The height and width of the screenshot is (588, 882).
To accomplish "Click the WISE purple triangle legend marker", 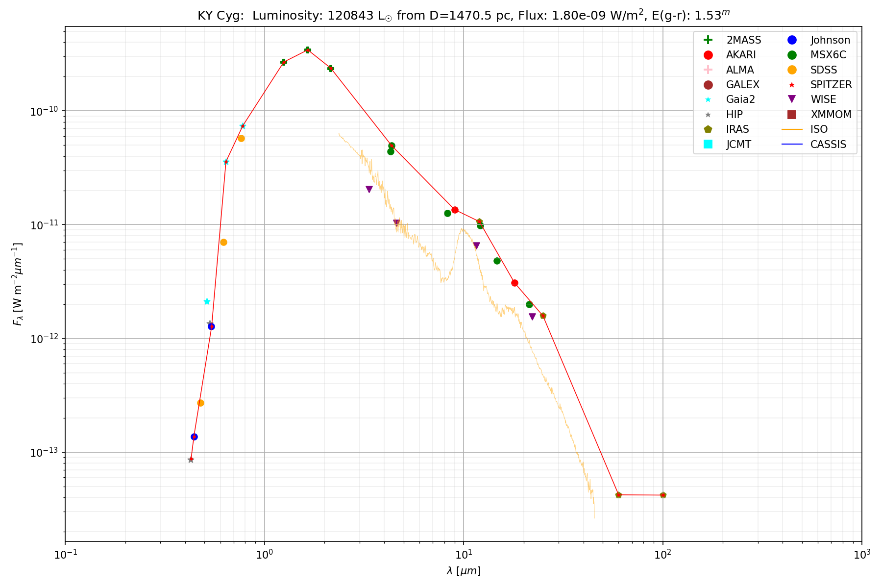I will pyautogui.click(x=792, y=99).
